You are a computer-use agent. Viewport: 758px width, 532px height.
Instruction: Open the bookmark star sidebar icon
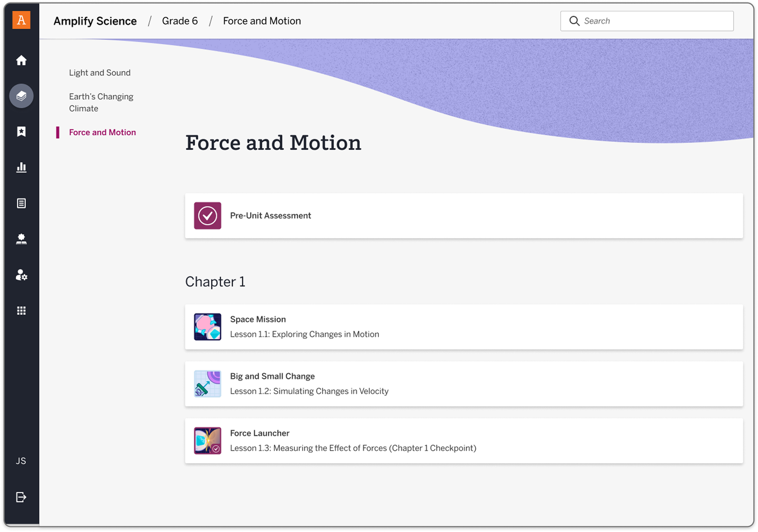pos(22,132)
